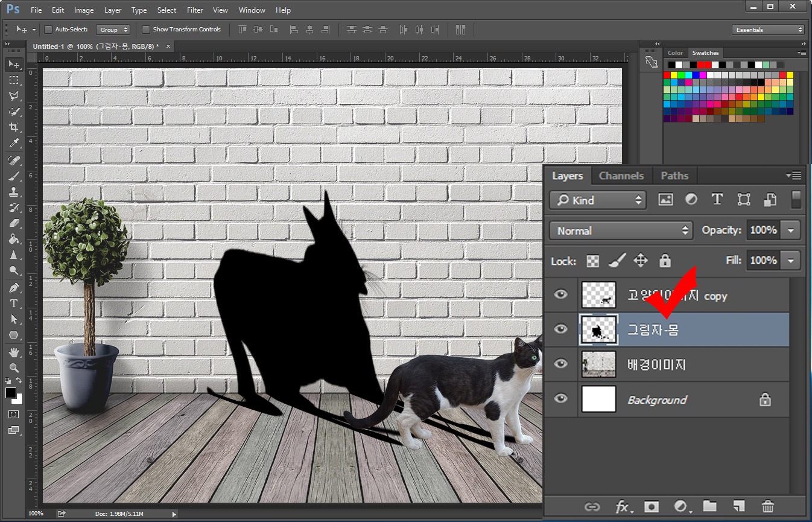Hide the 그림자-몸 layer
This screenshot has width=812, height=522.
click(x=561, y=329)
